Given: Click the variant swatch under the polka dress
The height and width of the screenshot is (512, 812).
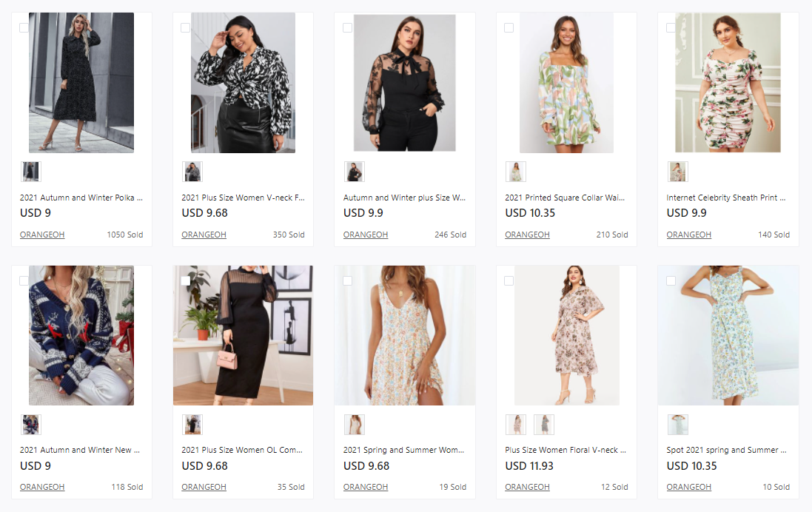Looking at the screenshot, I should point(30,172).
